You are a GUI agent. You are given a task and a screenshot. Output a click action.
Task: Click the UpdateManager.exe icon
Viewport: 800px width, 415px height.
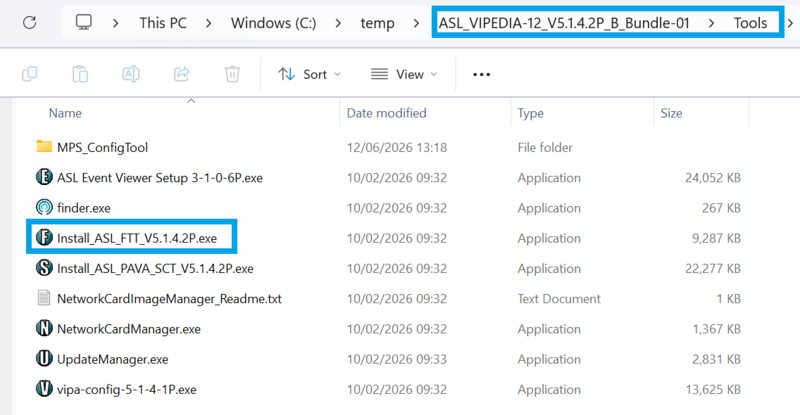(44, 358)
